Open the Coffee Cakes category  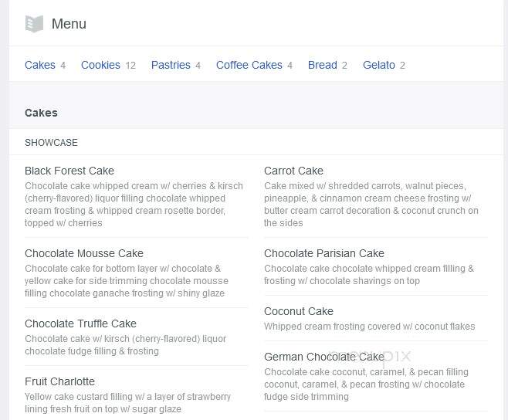pos(249,65)
